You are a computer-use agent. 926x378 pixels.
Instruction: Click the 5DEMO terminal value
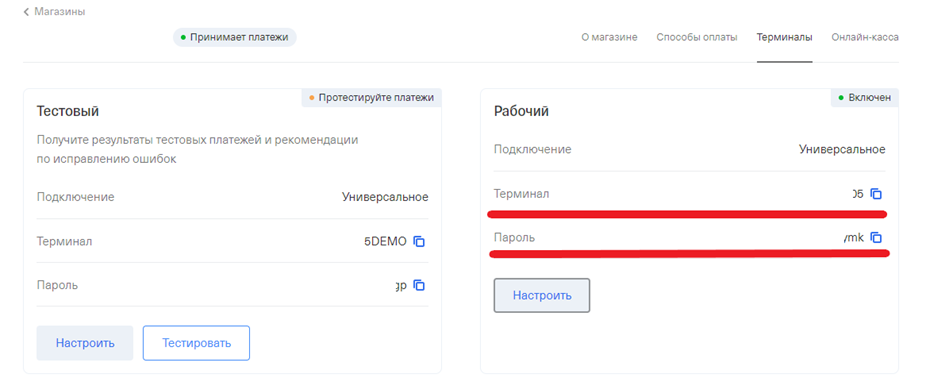click(x=386, y=241)
